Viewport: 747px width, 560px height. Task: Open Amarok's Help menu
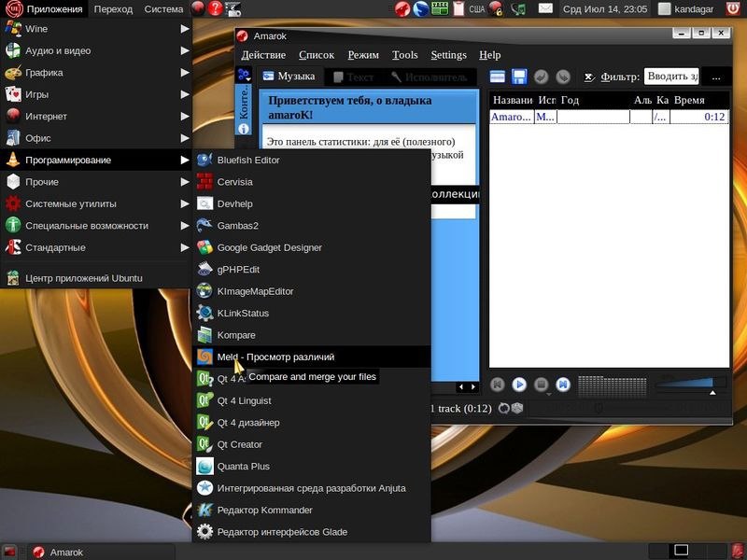(489, 55)
